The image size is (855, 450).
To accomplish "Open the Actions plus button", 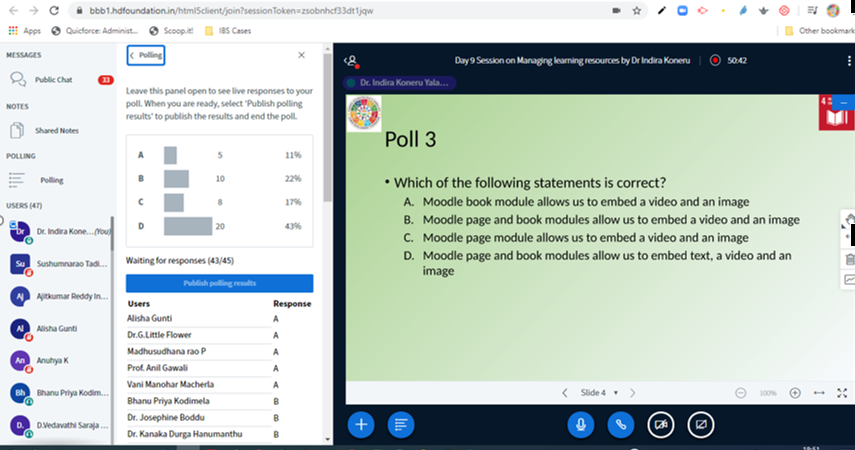I will (361, 424).
